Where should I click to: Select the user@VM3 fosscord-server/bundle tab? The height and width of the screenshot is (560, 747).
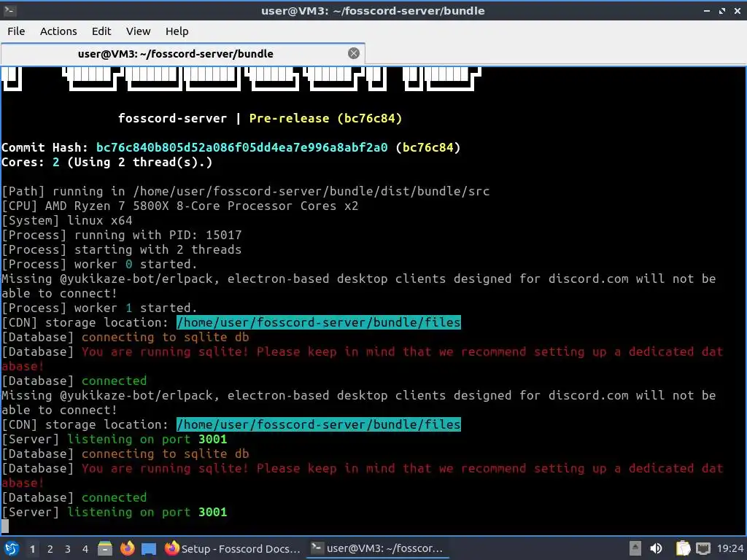point(183,53)
